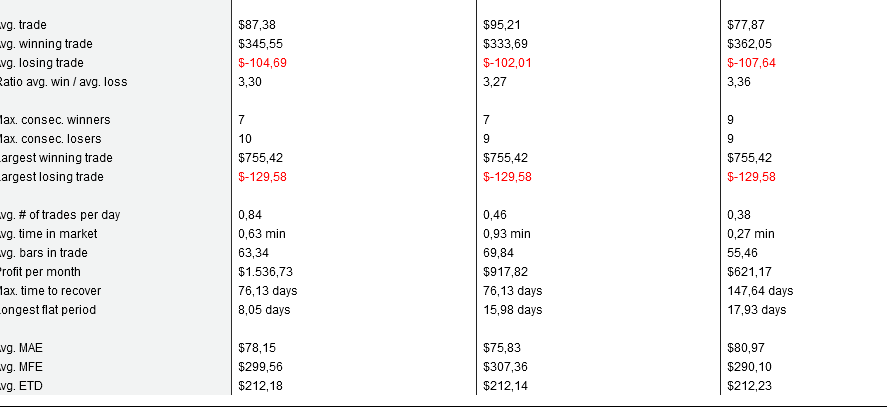887x407 pixels.
Task: Click the Avg. bars in trade value 55,46
Action: (x=742, y=252)
